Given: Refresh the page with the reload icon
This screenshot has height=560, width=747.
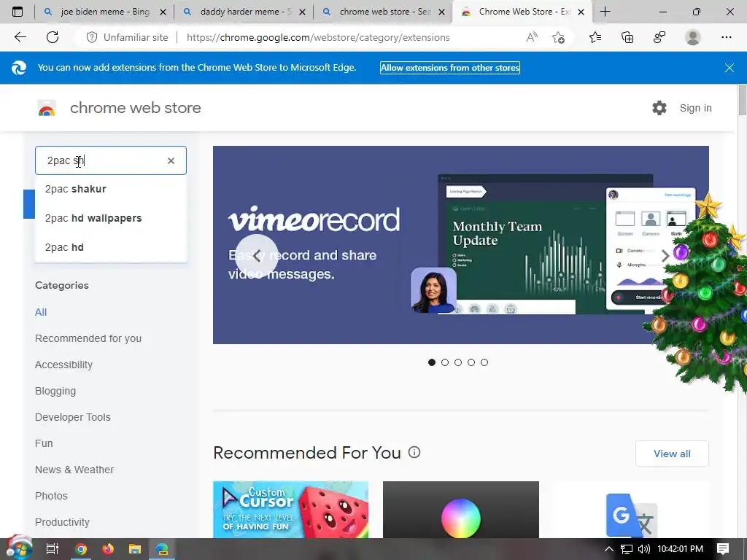Looking at the screenshot, I should tap(53, 37).
